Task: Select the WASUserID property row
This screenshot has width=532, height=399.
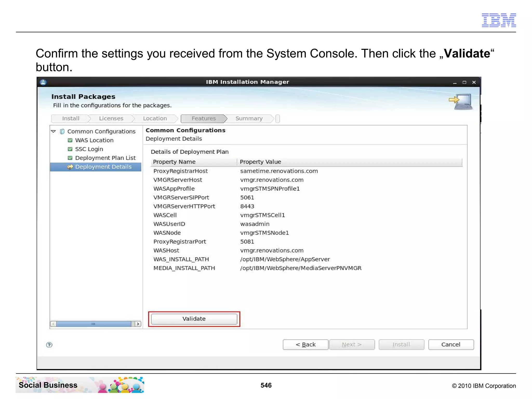Action: (x=307, y=224)
